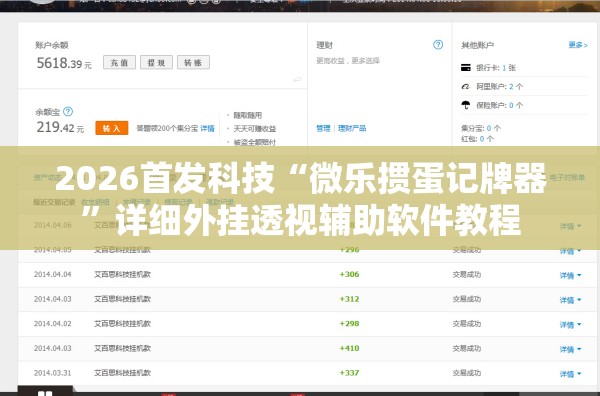The height and width of the screenshot is (396, 600).
Task: Open the help icon in 理财 panel
Action: click(x=438, y=45)
